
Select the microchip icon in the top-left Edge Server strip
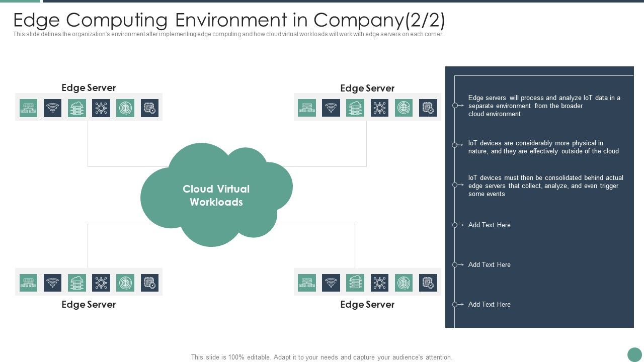click(x=149, y=108)
